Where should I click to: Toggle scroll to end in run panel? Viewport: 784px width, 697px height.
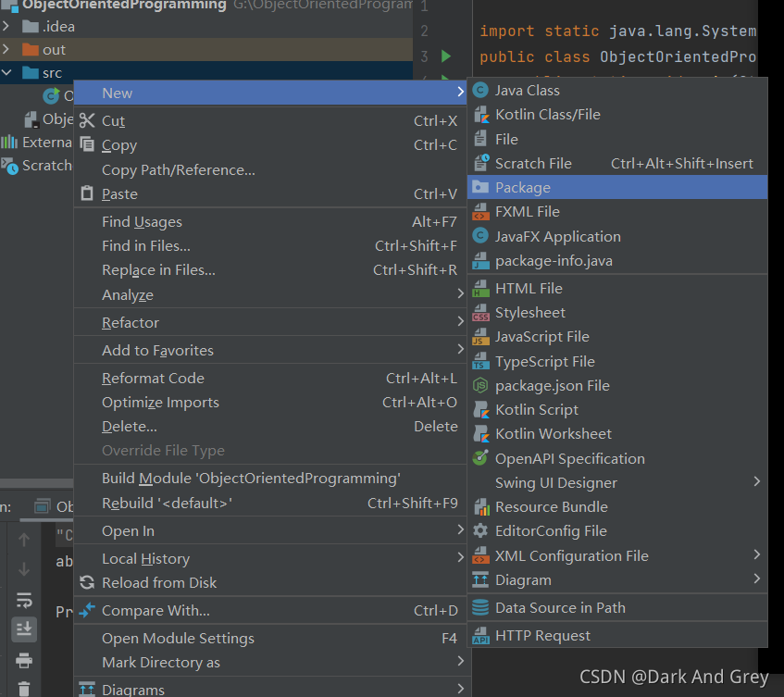(x=24, y=628)
